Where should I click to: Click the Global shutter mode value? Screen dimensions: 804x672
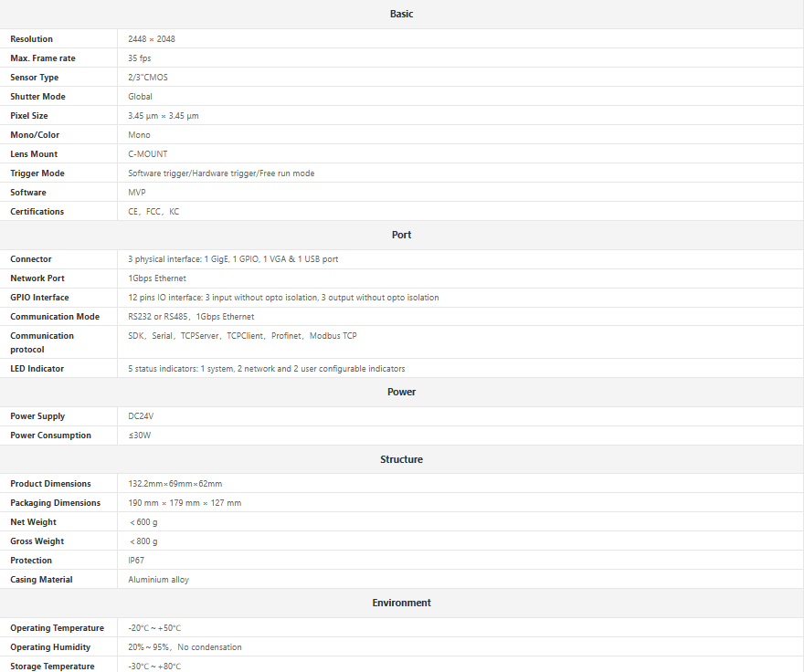140,97
